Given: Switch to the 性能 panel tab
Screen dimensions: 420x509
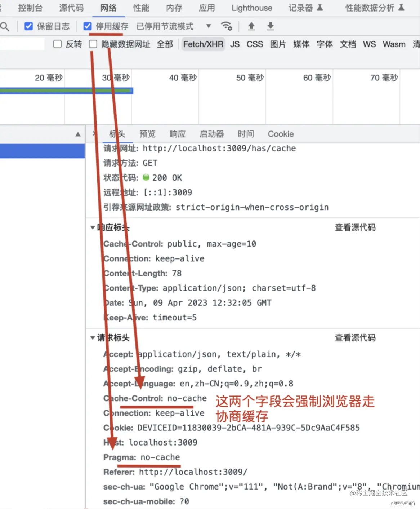Looking at the screenshot, I should (x=141, y=8).
